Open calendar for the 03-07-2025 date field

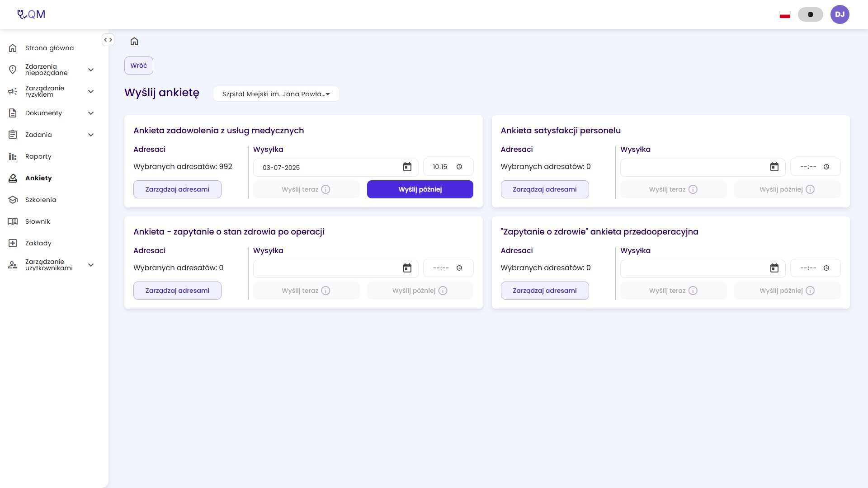[407, 167]
